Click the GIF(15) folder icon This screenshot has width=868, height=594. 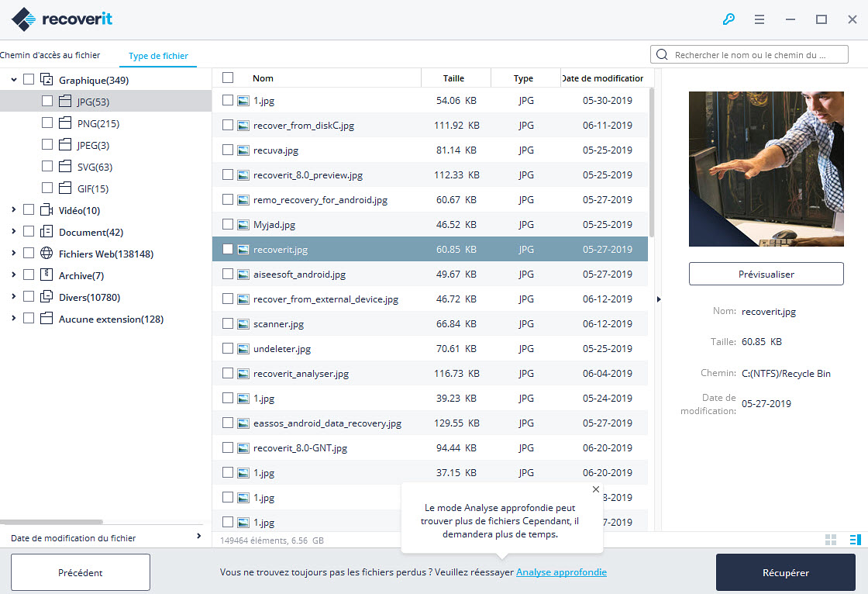pyautogui.click(x=65, y=188)
